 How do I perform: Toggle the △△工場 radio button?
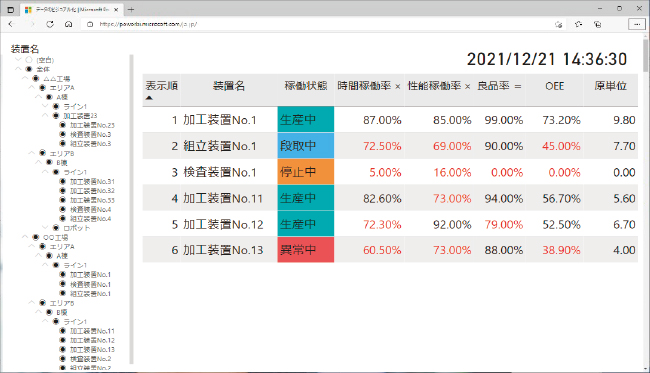36,78
